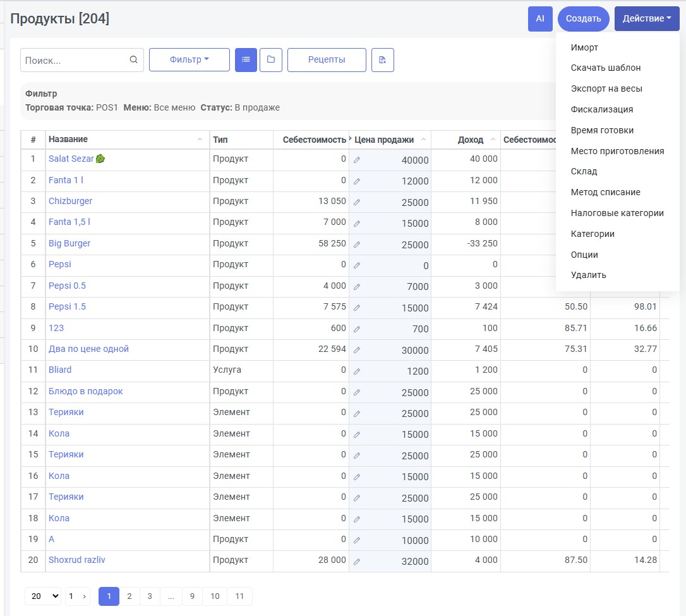Select Время готовки menu item

point(602,130)
